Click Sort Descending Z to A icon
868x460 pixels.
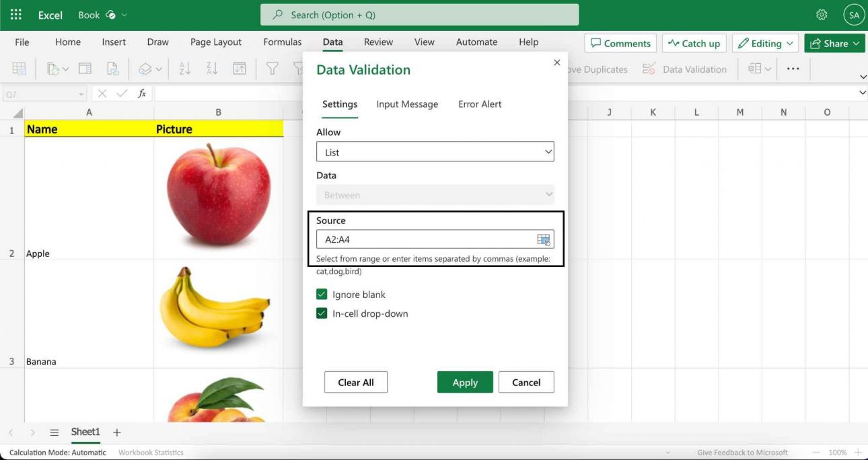(x=212, y=69)
